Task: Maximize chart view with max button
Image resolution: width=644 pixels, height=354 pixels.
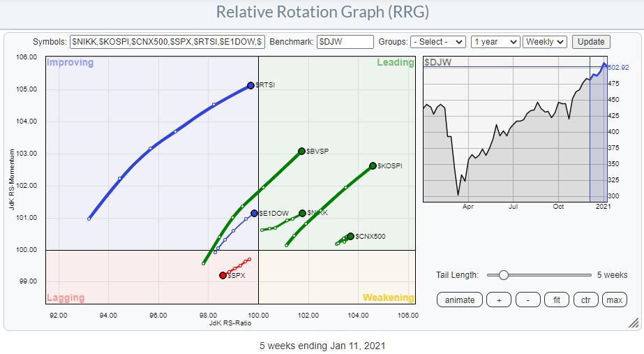Action: pos(615,300)
